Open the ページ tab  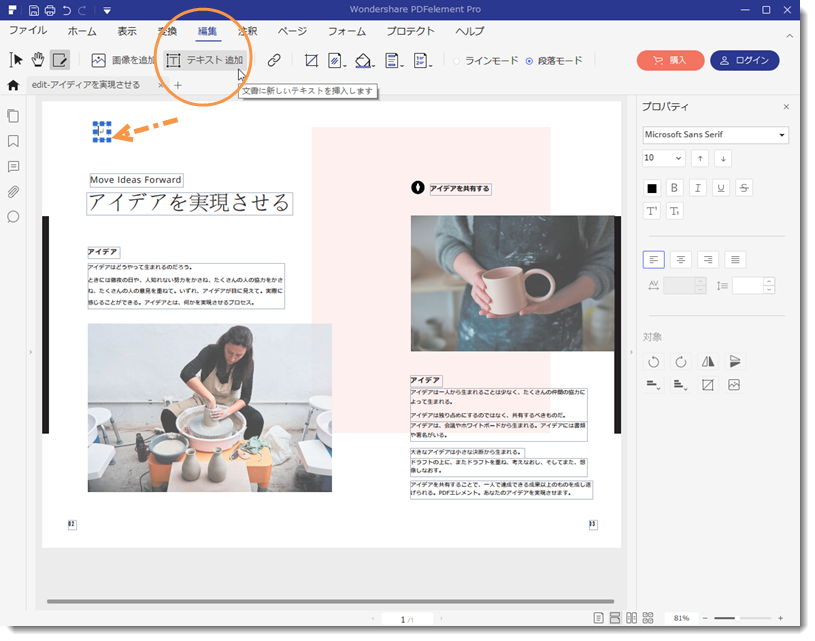(x=292, y=31)
